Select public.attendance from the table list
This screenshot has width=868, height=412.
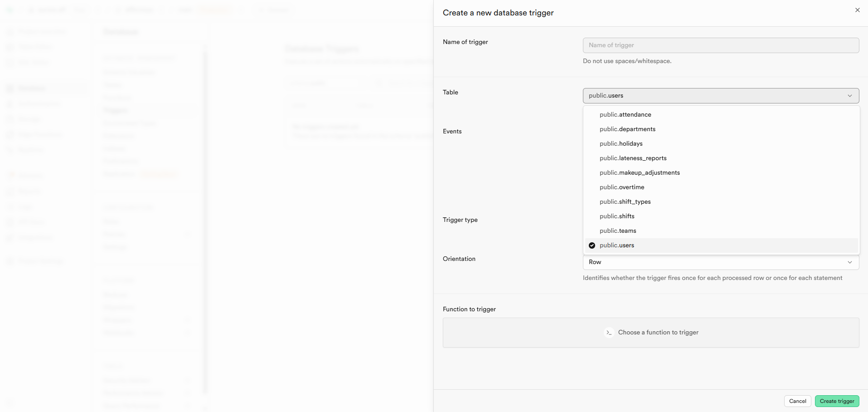point(626,115)
